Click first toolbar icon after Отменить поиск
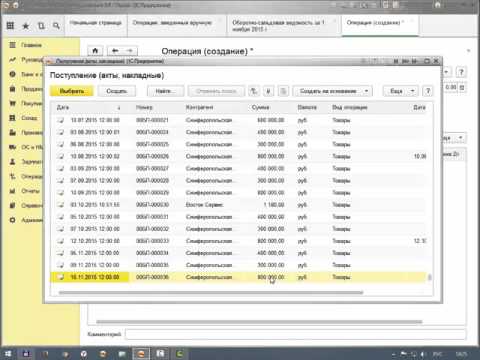 [x=254, y=91]
